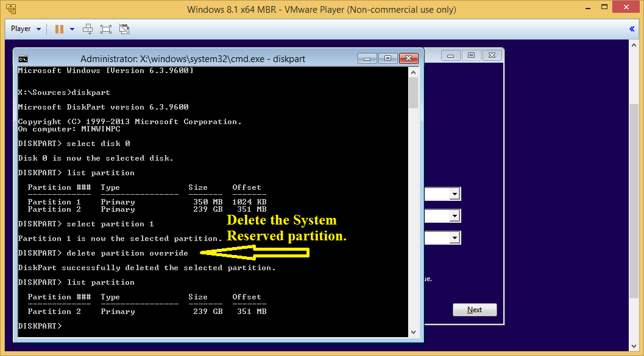Image resolution: width=644 pixels, height=356 pixels.
Task: Minimize the cmd.exe diskpart window
Action: coord(367,58)
